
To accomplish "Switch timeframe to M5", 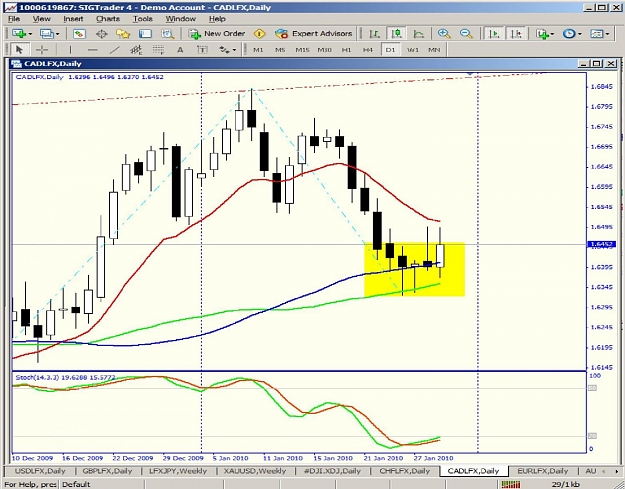I will tap(280, 50).
